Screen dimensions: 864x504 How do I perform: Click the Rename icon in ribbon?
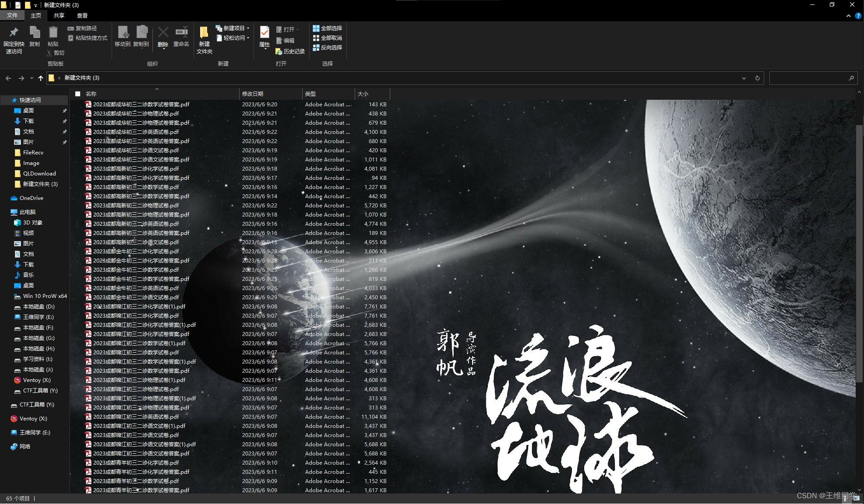[x=181, y=33]
